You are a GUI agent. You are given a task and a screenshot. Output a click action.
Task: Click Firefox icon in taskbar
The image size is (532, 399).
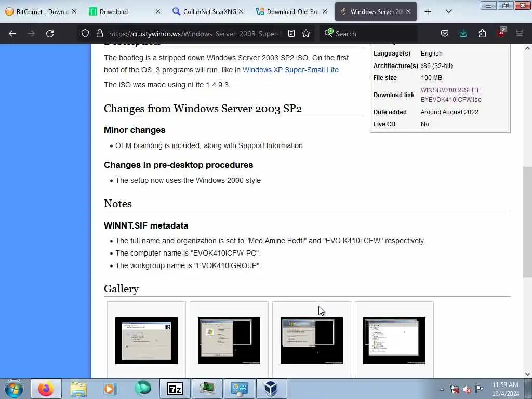tap(46, 389)
